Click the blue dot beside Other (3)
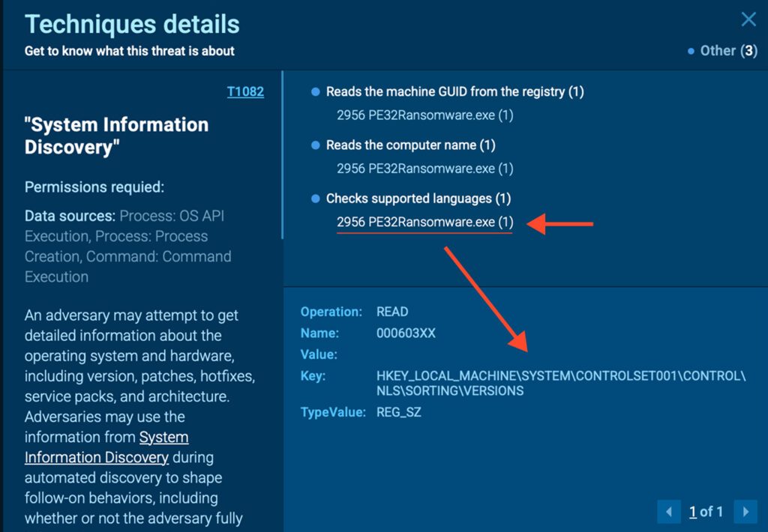The width and height of the screenshot is (768, 532). coord(691,52)
